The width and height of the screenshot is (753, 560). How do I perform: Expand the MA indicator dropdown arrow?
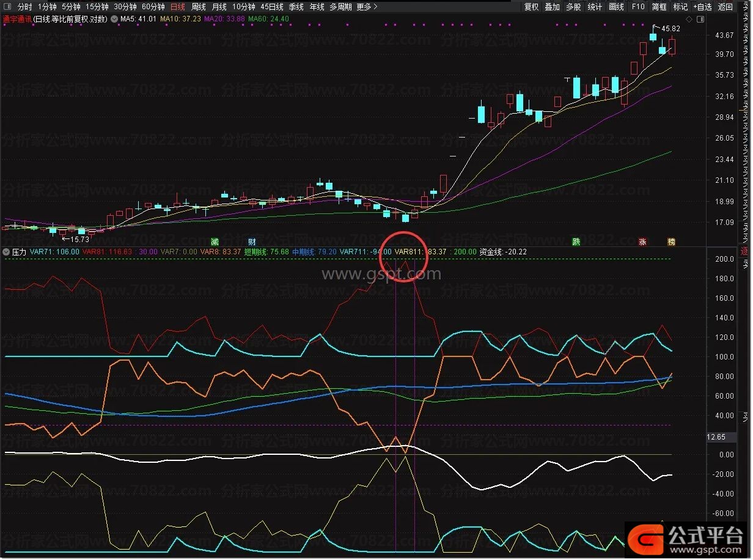[114, 19]
